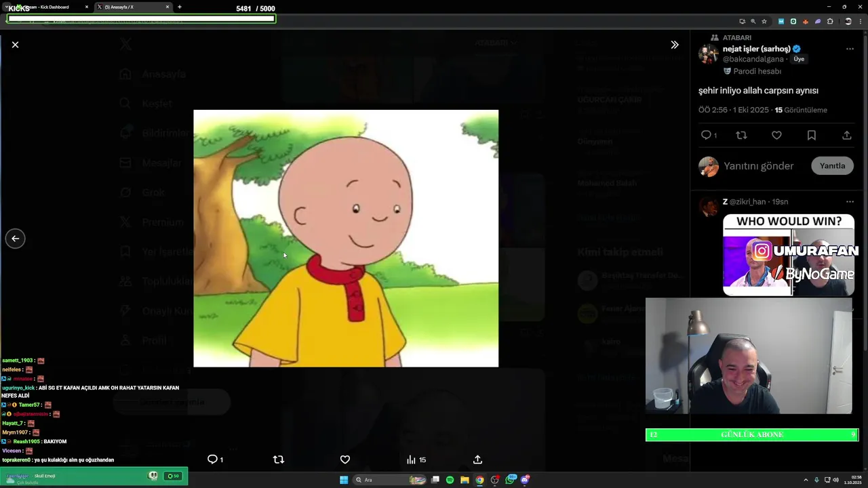Image resolution: width=868 pixels, height=488 pixels.
Task: Click the Yanıtla button
Action: 832,166
